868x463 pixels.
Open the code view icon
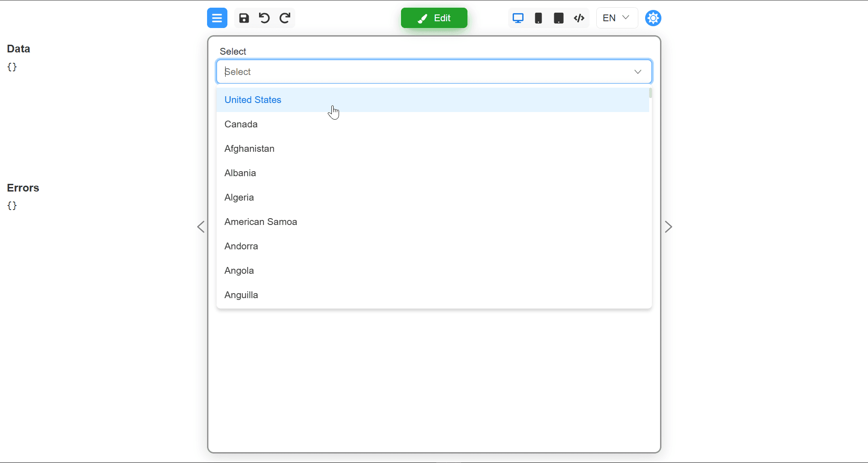point(579,18)
